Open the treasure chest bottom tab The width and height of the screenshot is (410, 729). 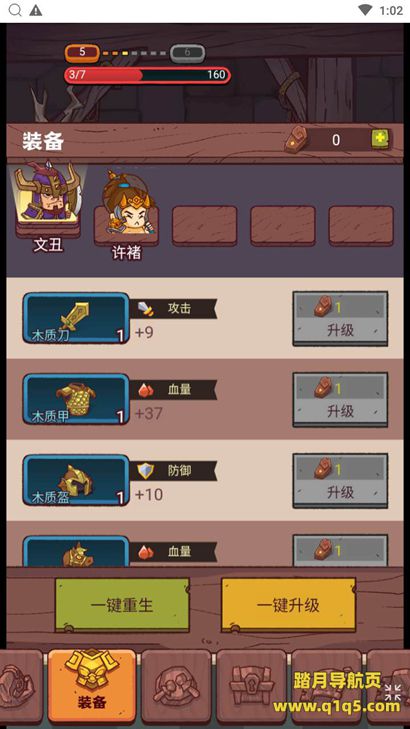pos(251,686)
